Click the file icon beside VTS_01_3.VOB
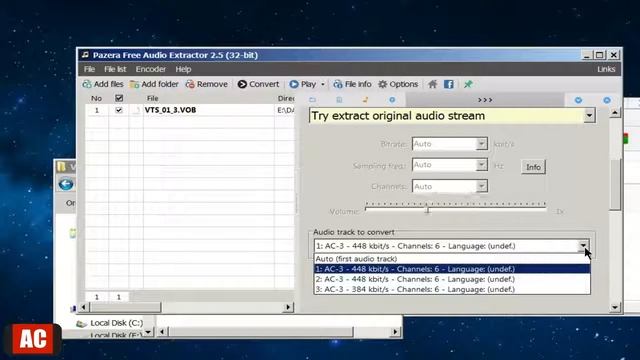 click(136, 110)
